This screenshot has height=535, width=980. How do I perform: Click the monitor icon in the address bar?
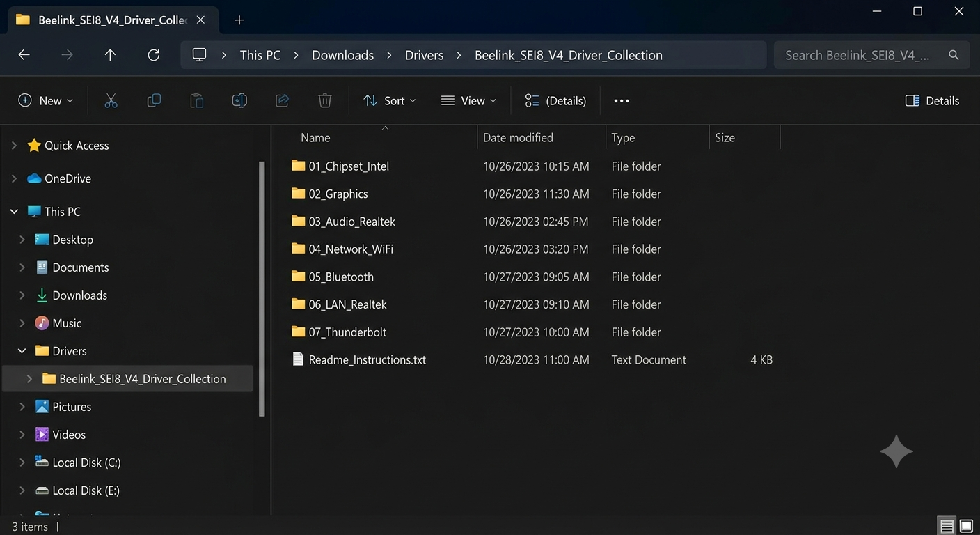click(200, 55)
